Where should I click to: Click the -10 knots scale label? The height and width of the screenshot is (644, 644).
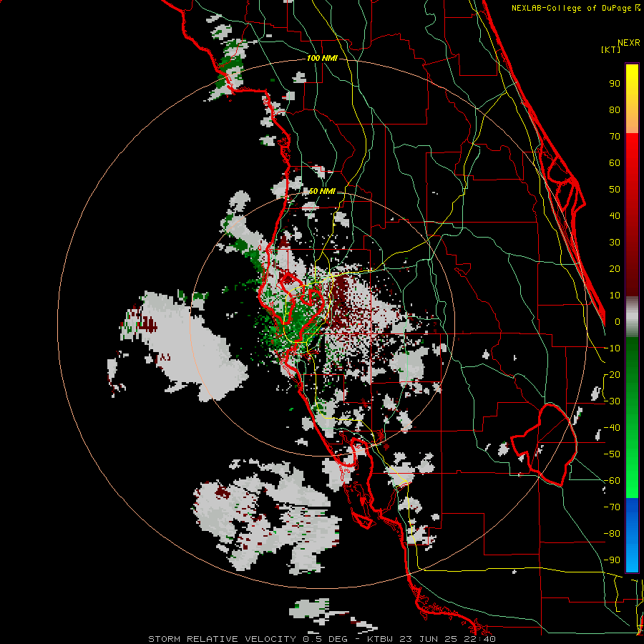[612, 348]
